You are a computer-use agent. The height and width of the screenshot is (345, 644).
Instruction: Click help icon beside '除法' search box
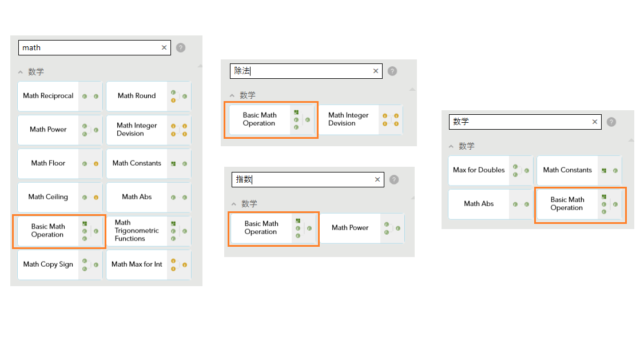pyautogui.click(x=392, y=71)
